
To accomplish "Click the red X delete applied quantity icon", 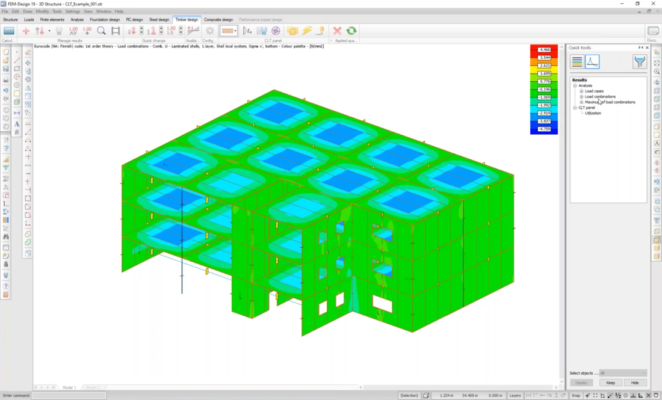I will 337,31.
